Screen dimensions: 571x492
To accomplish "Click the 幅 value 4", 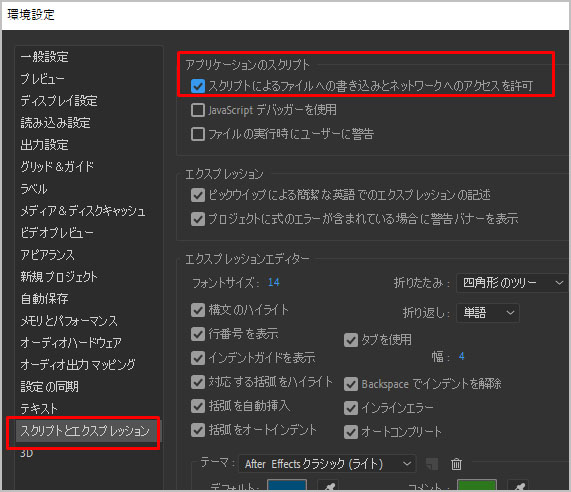I will [x=461, y=356].
